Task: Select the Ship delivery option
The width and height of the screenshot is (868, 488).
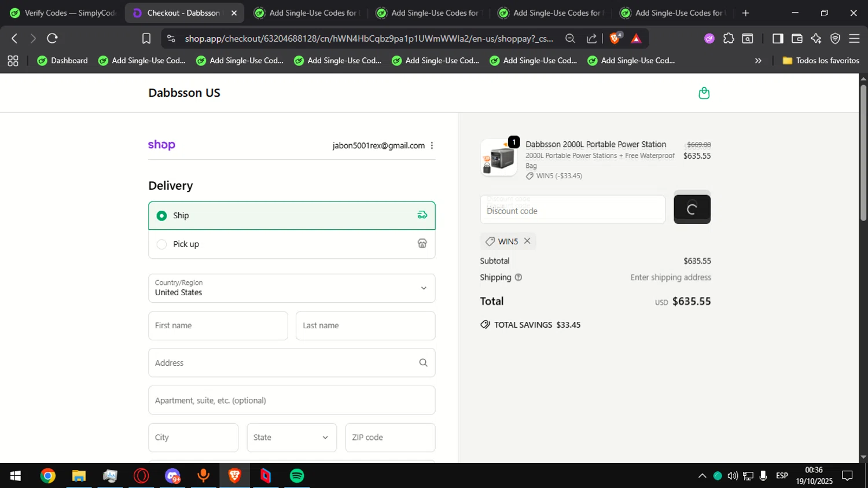Action: (x=292, y=215)
